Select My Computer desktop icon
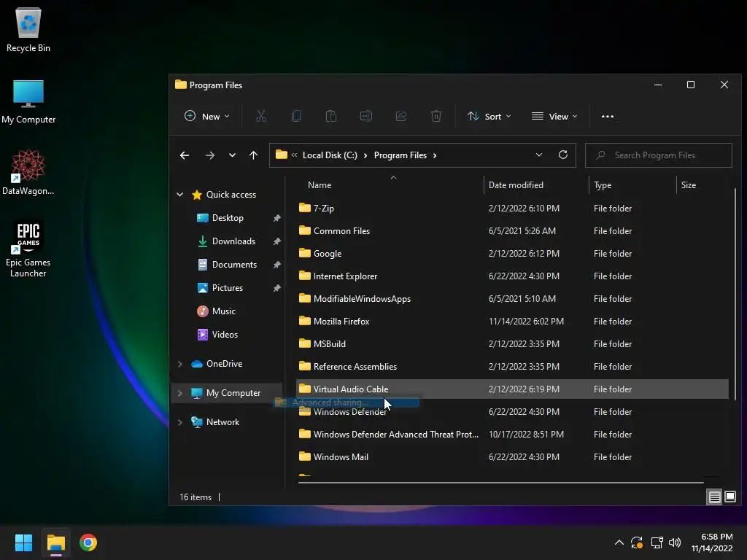Viewport: 747px width, 560px height. [28, 101]
